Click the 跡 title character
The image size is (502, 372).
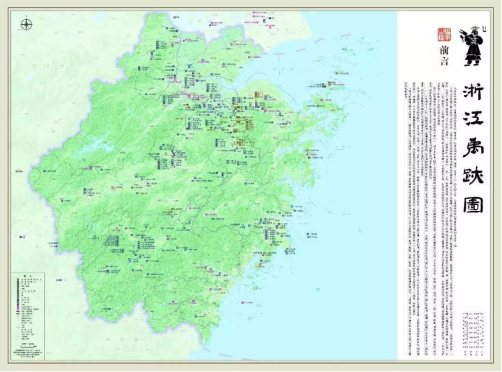pos(473,175)
